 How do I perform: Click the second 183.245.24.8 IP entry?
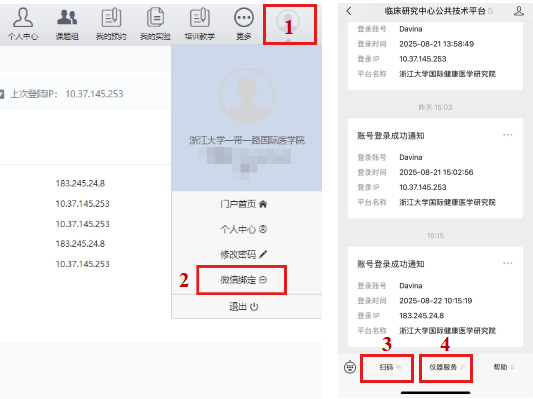80,244
